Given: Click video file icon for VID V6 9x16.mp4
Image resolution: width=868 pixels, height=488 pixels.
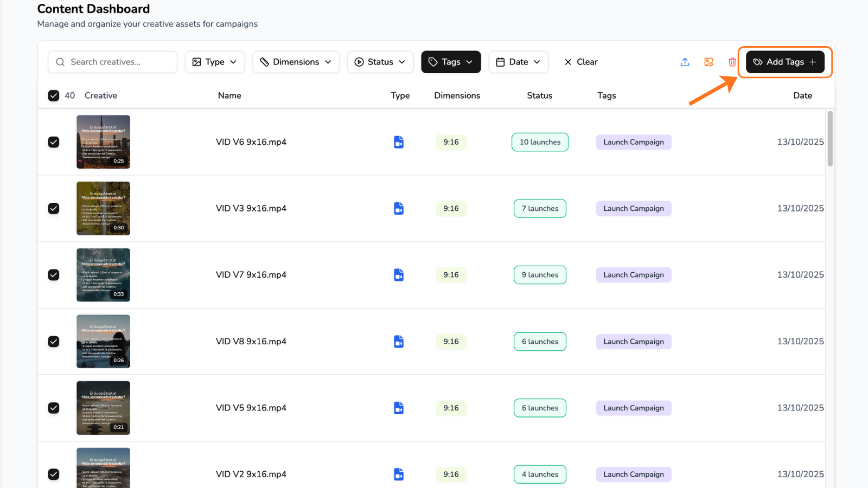Looking at the screenshot, I should point(399,142).
